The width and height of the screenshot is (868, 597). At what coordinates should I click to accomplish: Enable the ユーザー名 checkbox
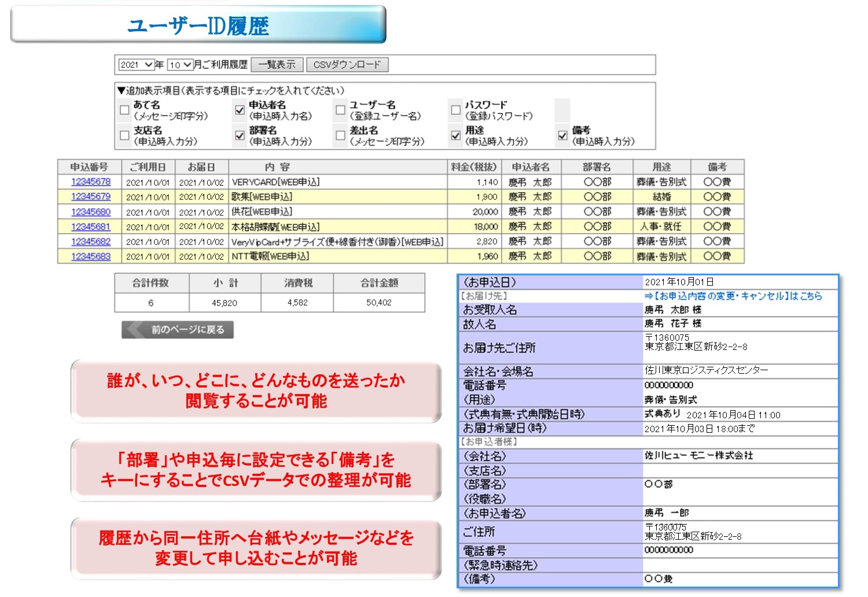click(340, 110)
